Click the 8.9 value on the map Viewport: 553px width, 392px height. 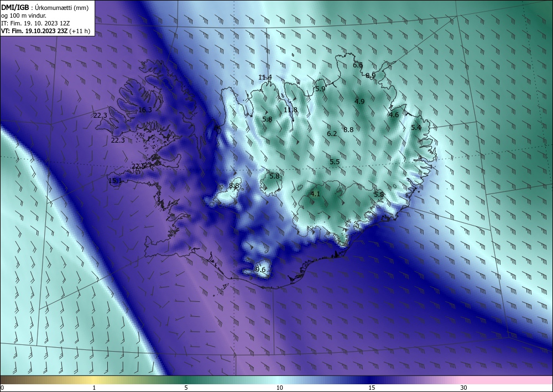(x=371, y=75)
